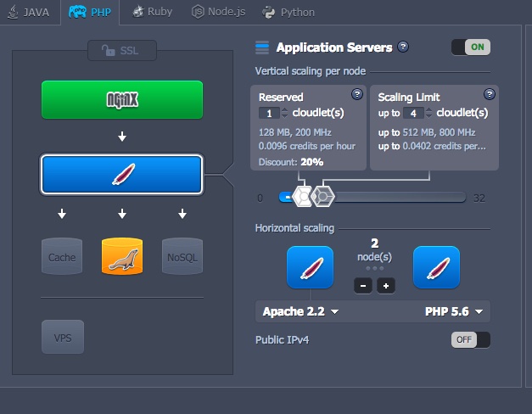Decrease node count with minus button
Viewport: 532px width, 414px height.
[x=363, y=286]
